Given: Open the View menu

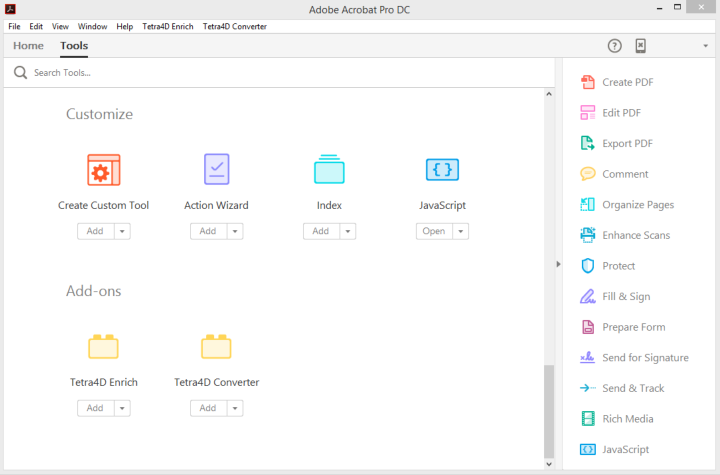Looking at the screenshot, I should coord(60,26).
